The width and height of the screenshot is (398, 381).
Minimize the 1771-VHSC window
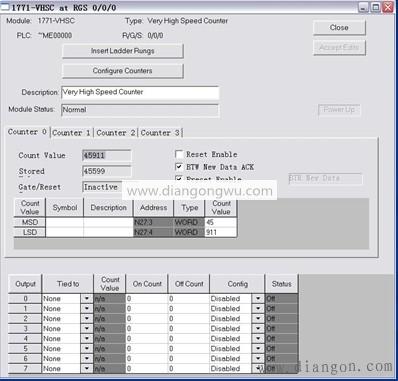pyautogui.click(x=364, y=7)
